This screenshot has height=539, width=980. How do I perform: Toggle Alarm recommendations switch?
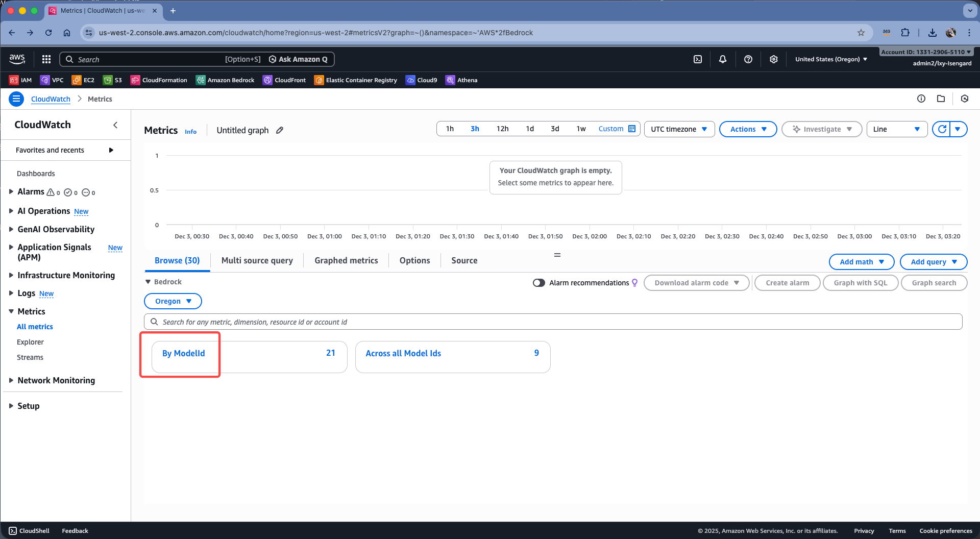[x=538, y=283]
